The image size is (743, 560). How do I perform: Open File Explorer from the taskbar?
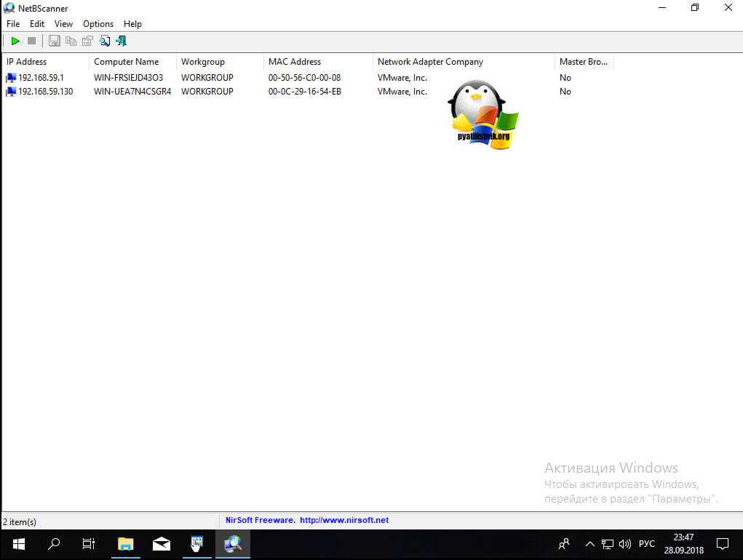(126, 543)
